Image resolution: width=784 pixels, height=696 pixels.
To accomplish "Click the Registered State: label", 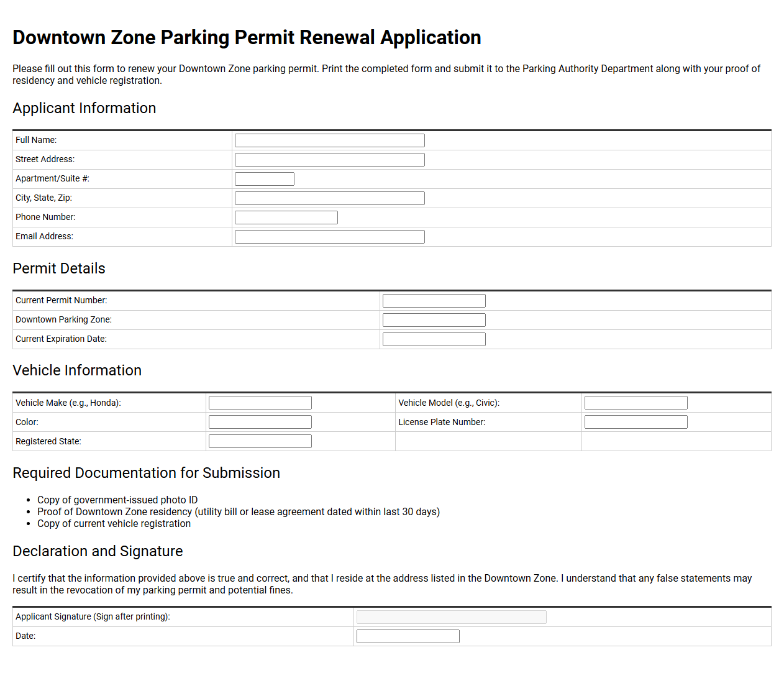I will click(48, 442).
